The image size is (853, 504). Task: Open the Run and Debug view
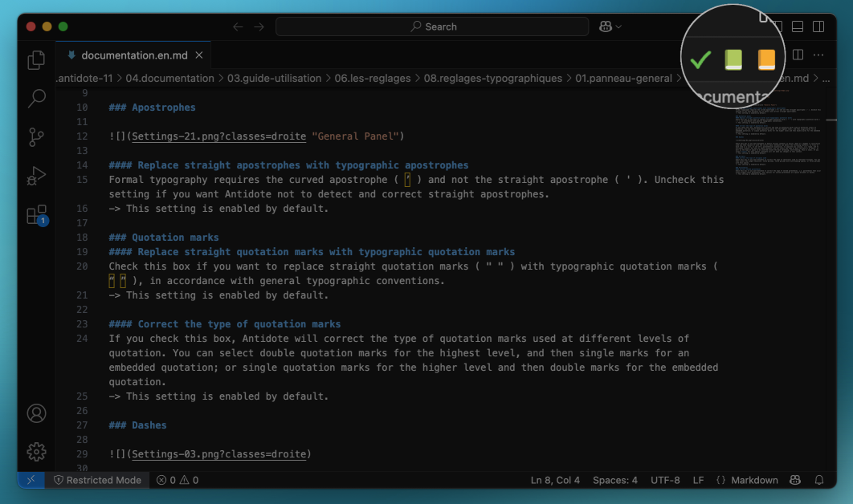[x=36, y=176]
